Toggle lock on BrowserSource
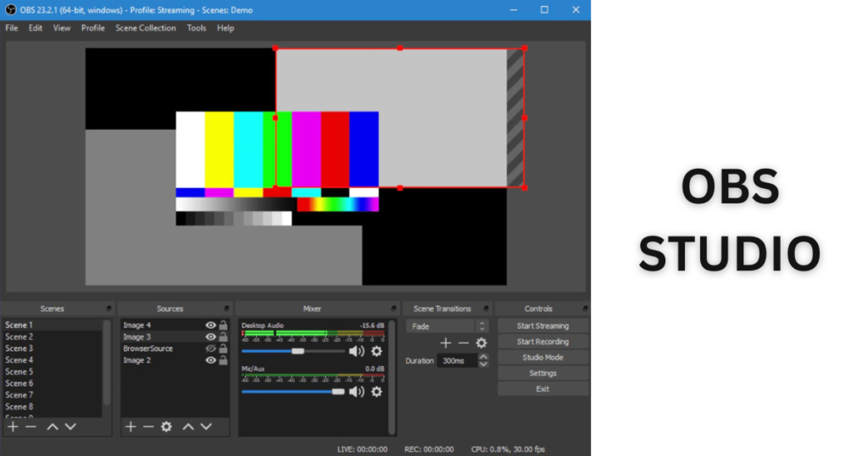The height and width of the screenshot is (456, 868). point(223,348)
